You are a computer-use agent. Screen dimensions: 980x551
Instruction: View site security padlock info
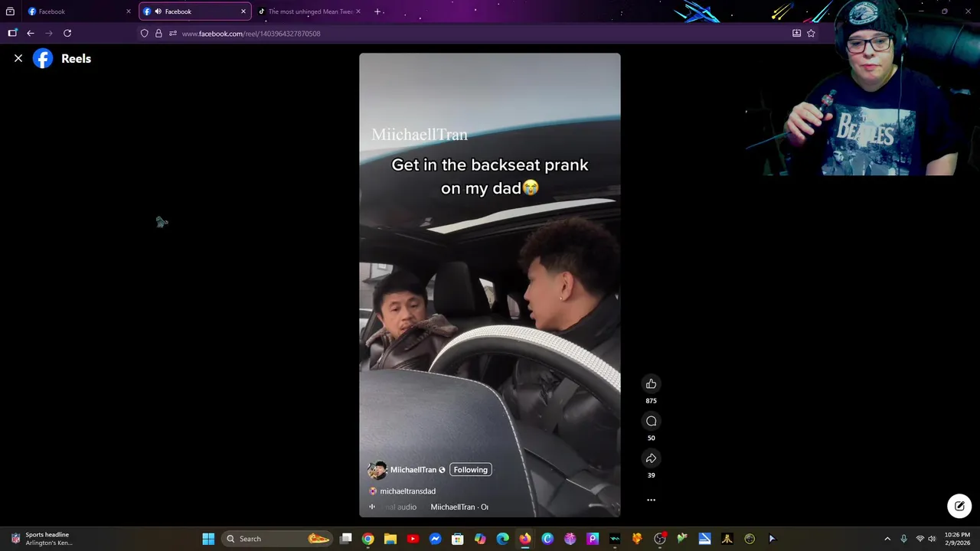pyautogui.click(x=158, y=33)
